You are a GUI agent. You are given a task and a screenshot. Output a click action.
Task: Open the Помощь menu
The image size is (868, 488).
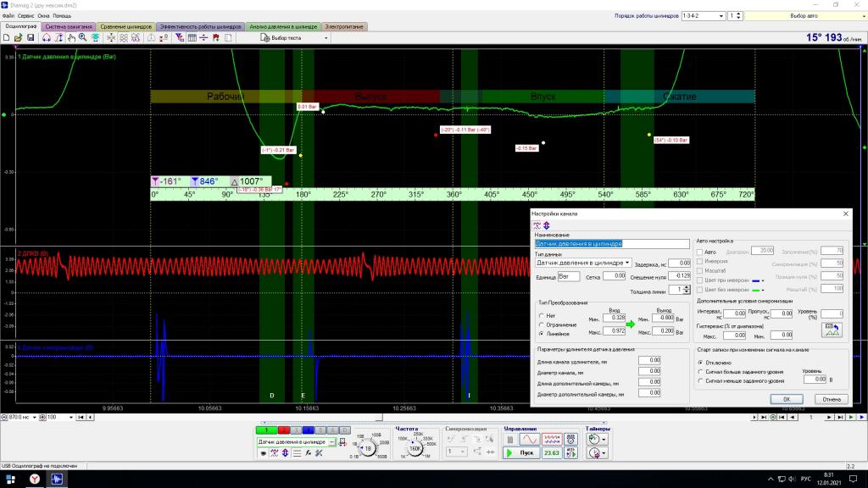click(x=62, y=16)
